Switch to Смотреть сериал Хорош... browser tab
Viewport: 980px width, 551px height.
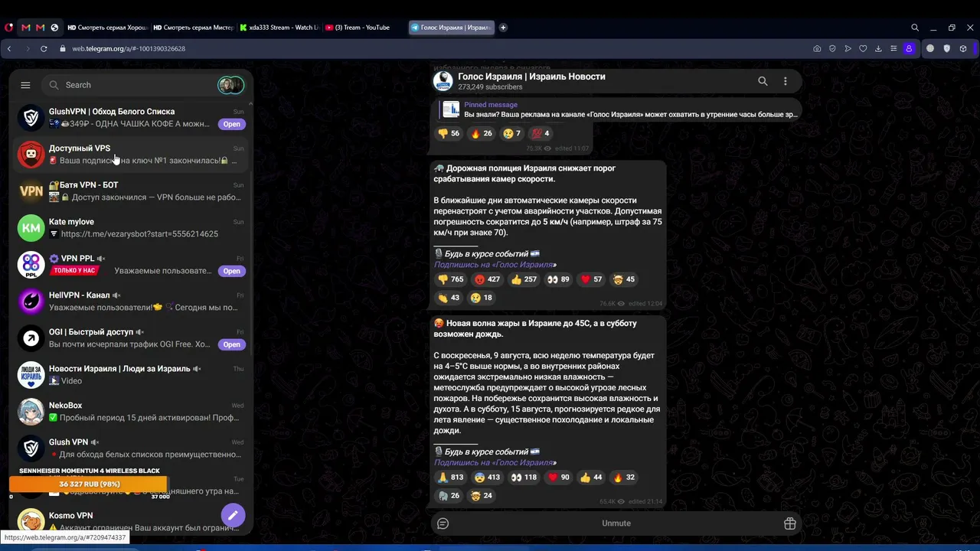tap(107, 28)
